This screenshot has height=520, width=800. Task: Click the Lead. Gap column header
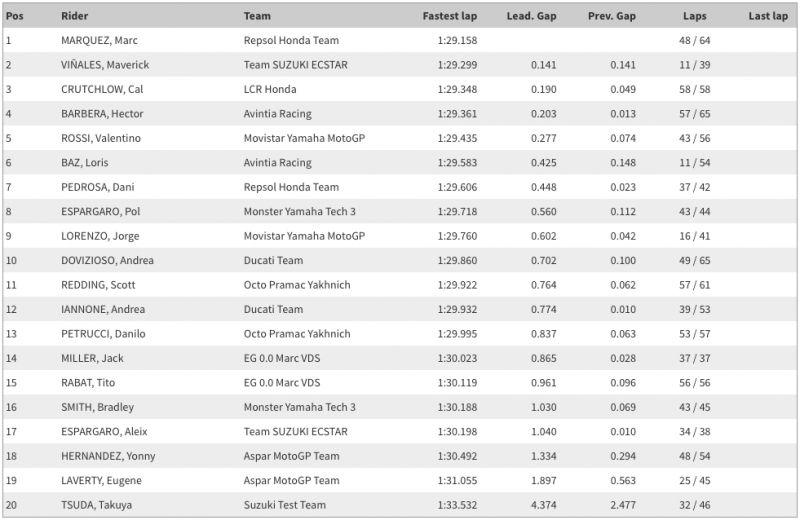point(531,16)
